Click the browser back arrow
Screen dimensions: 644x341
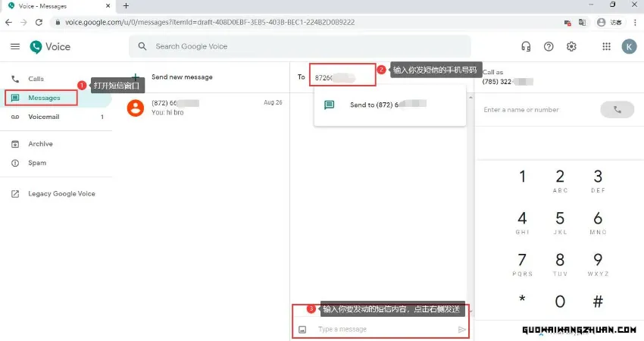[x=8, y=22]
